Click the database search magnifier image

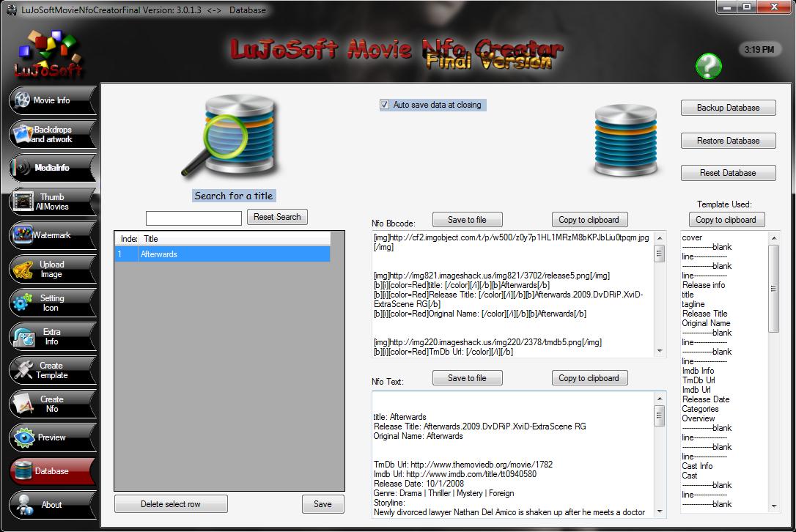click(229, 137)
